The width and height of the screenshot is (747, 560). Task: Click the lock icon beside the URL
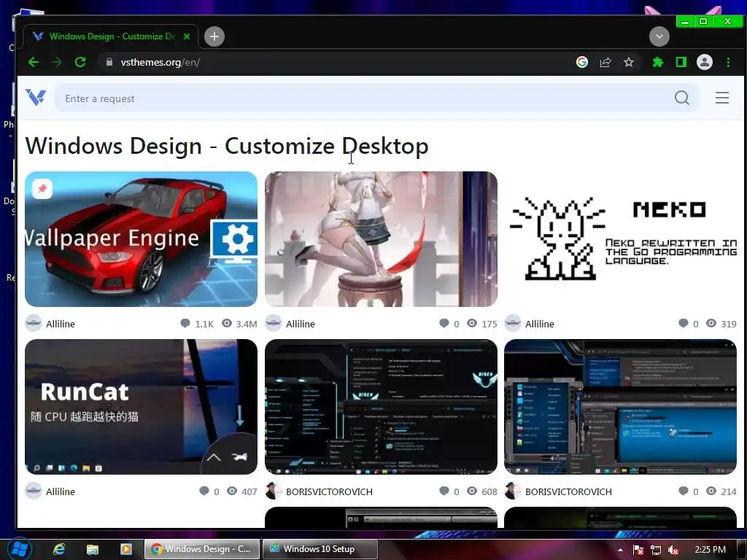point(109,62)
